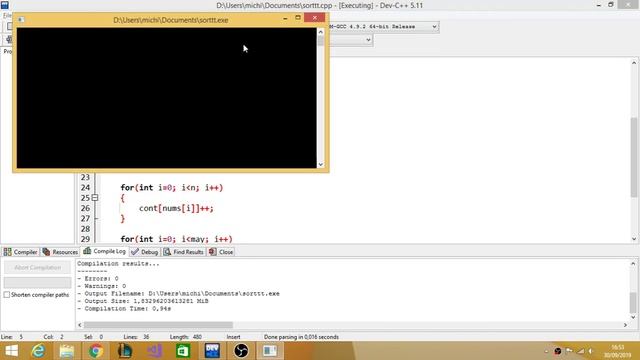Click line number 29 in gutter
640x360 pixels.
coord(85,239)
